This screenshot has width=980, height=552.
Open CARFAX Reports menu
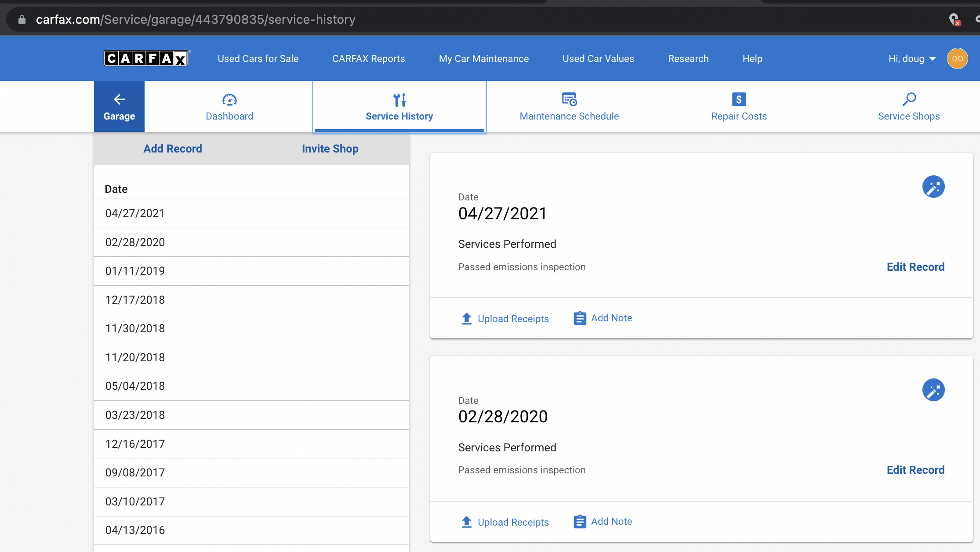click(369, 58)
